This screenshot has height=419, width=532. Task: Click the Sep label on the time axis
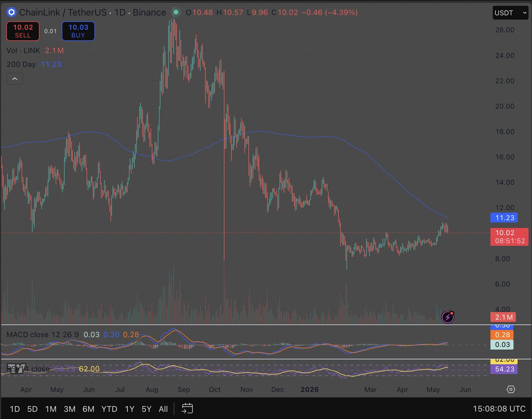coord(184,389)
